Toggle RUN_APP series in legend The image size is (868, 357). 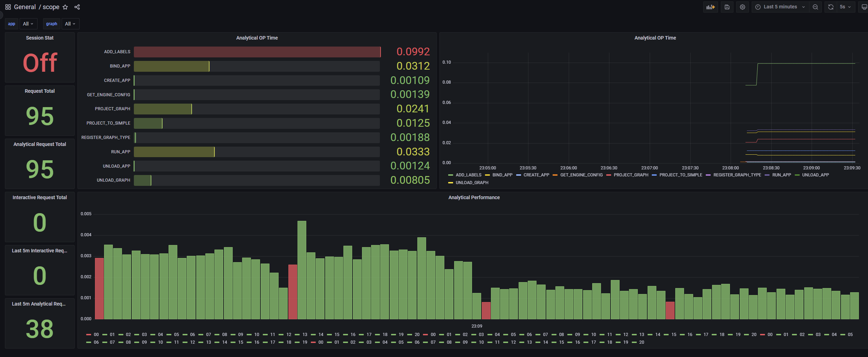(782, 175)
